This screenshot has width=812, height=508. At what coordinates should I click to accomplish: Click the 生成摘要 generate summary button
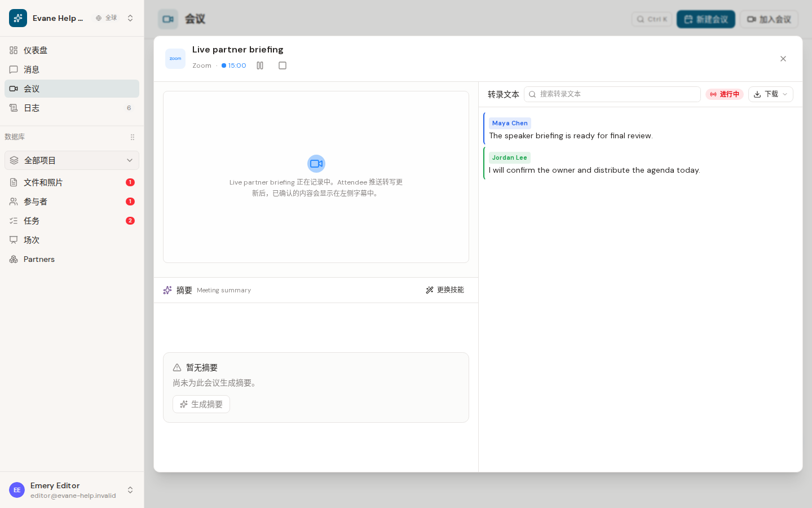coord(201,404)
